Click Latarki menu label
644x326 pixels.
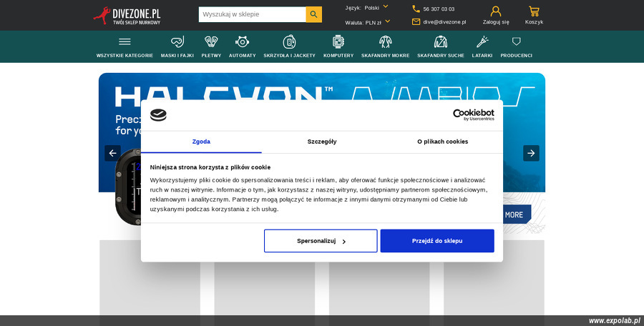tap(482, 56)
